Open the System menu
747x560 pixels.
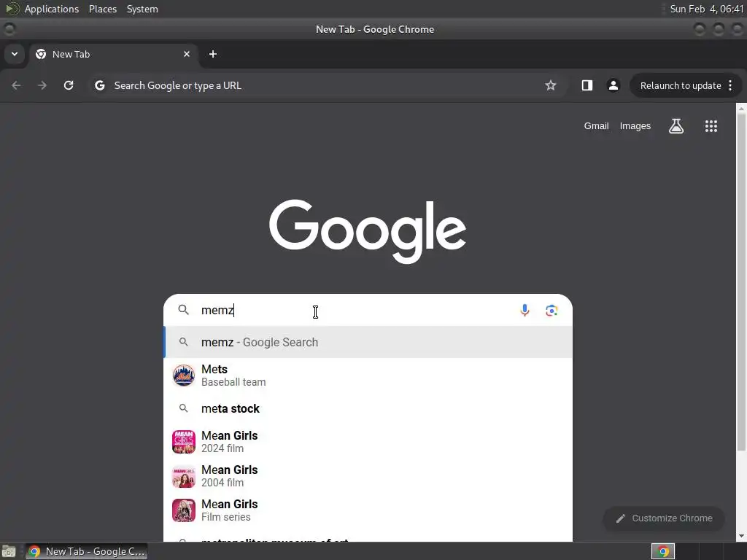pyautogui.click(x=142, y=9)
